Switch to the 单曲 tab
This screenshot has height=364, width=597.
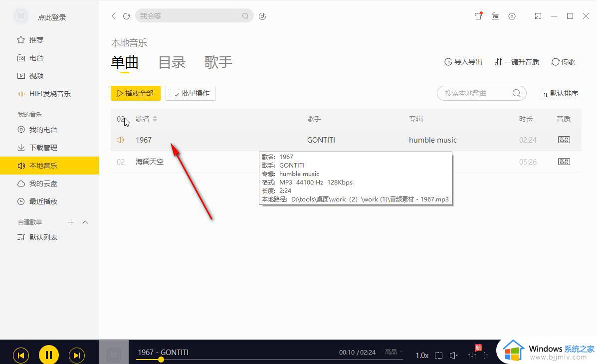click(125, 62)
